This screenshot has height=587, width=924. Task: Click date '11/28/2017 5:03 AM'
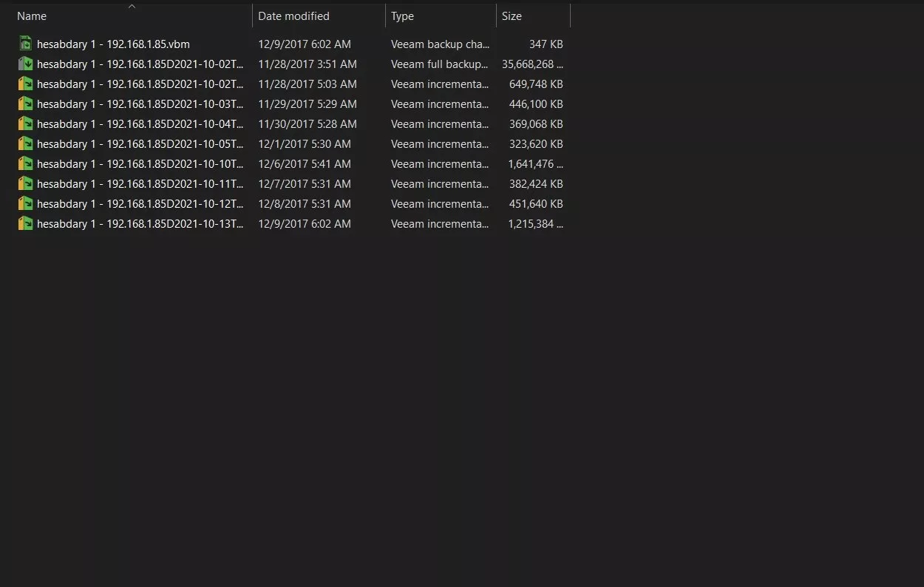[x=308, y=84]
